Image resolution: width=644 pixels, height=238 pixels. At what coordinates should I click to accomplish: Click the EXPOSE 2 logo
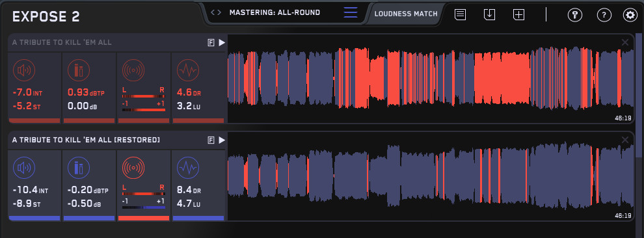pyautogui.click(x=46, y=16)
